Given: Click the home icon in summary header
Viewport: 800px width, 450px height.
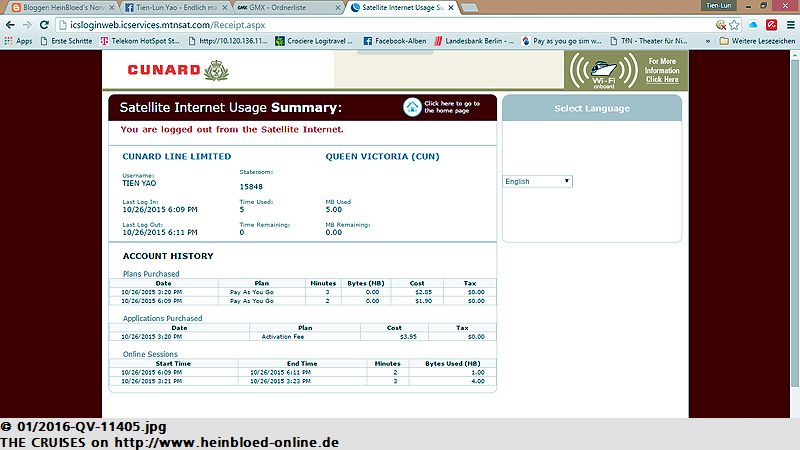Looking at the screenshot, I should 412,107.
